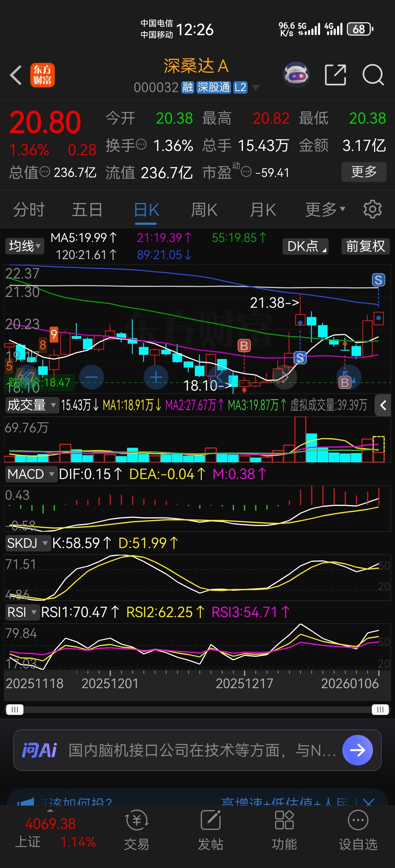Open the 成交量 indicator dropdown
Image resolution: width=395 pixels, height=868 pixels.
tap(32, 405)
